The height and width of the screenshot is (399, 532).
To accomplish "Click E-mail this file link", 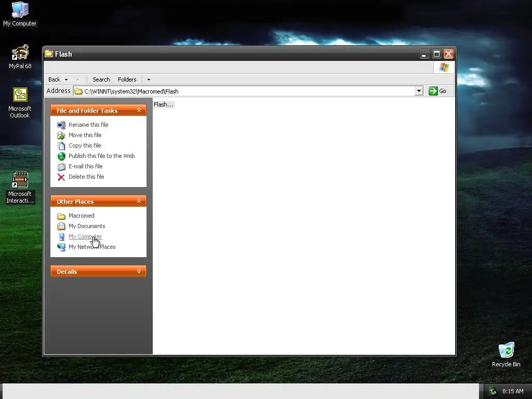I will pos(86,166).
